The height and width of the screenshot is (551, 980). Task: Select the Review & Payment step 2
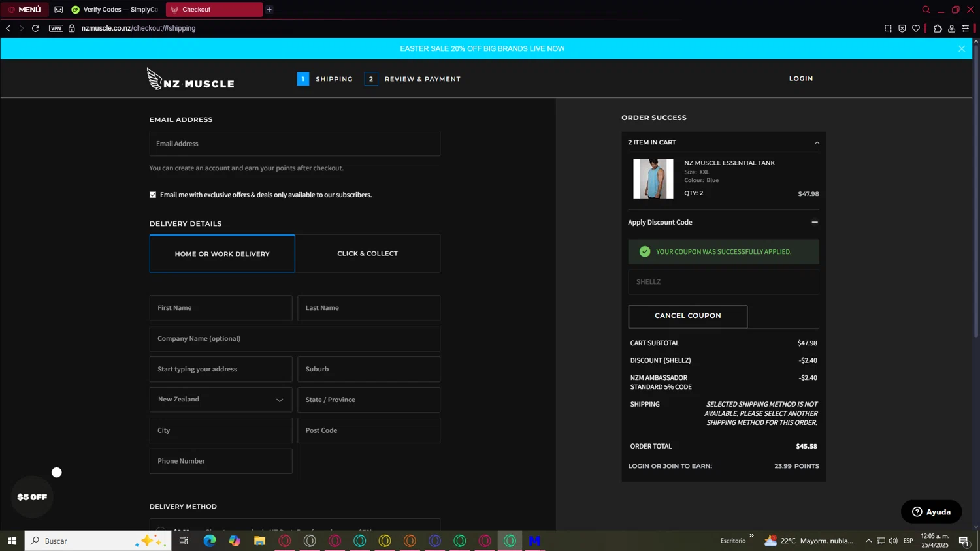(x=412, y=79)
